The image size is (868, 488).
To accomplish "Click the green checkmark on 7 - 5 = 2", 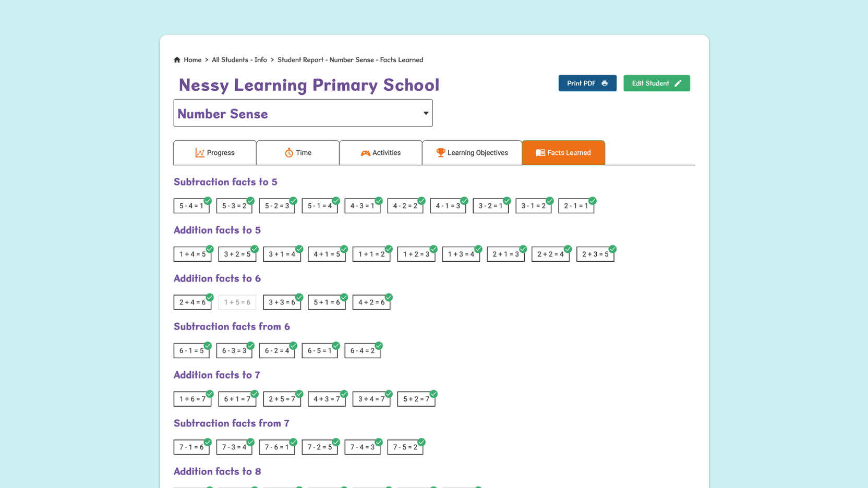I will pyautogui.click(x=421, y=442).
